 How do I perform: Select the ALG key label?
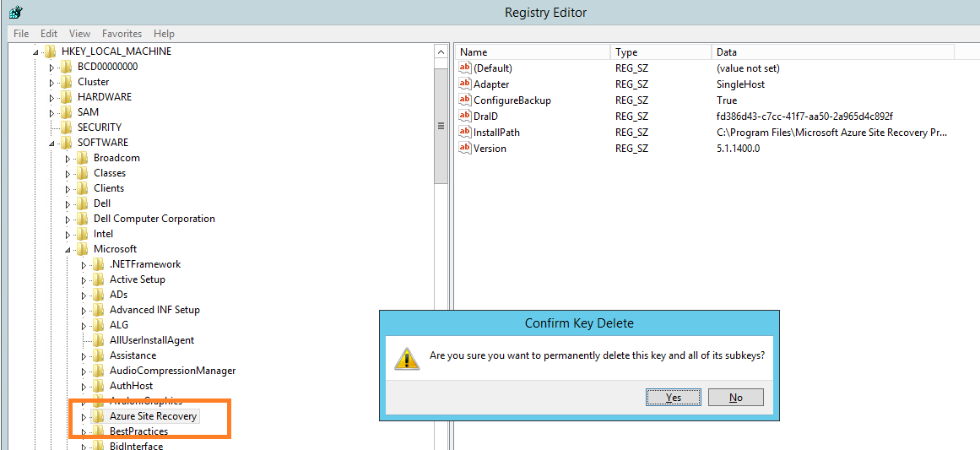(118, 325)
